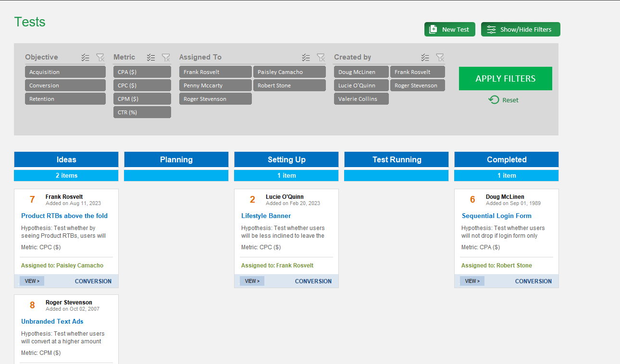620x364 pixels.
Task: Open the Sequential Login Form test link
Action: (x=496, y=216)
